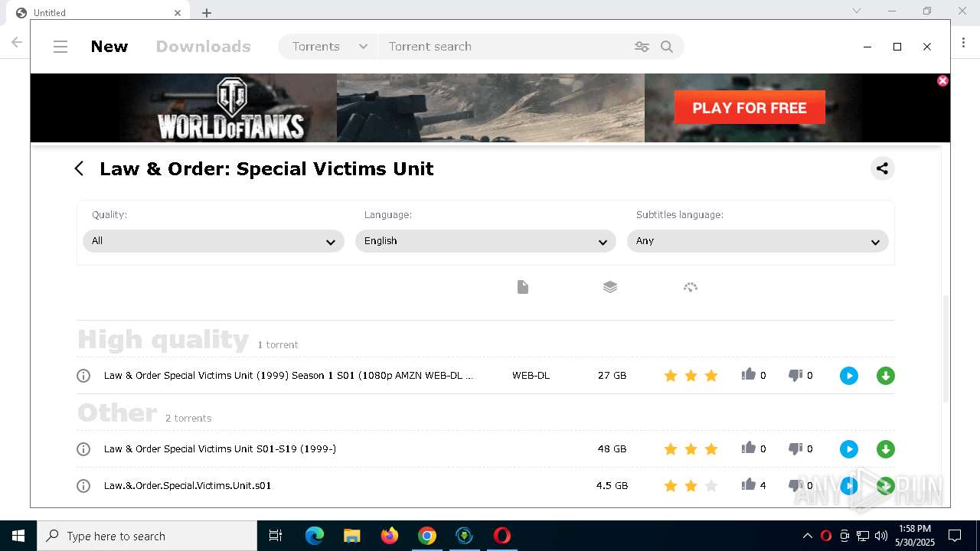
Task: Open Task View on taskbar
Action: (276, 536)
